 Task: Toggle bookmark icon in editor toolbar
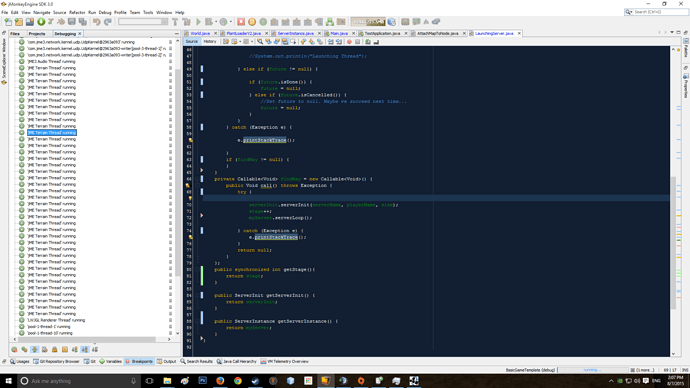pos(320,41)
